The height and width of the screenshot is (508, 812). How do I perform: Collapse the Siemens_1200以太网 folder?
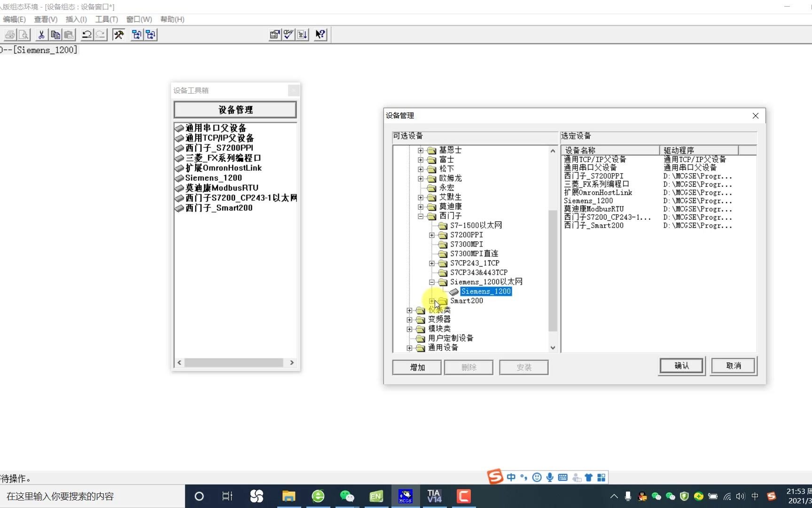pyautogui.click(x=432, y=282)
